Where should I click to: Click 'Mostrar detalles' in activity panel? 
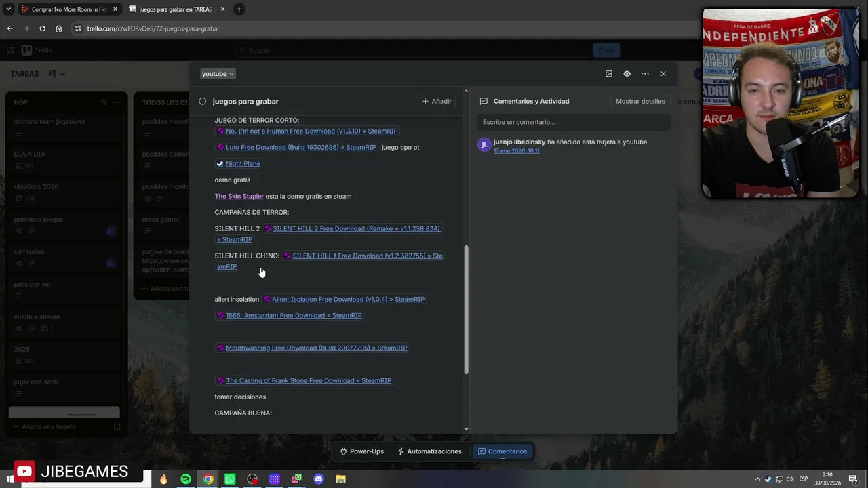tap(640, 101)
